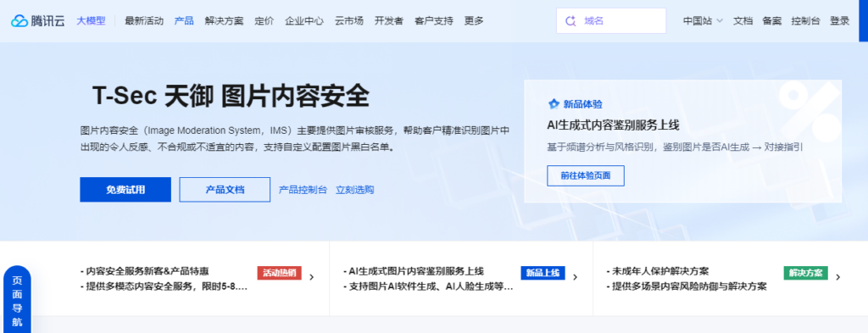This screenshot has height=333, width=868.
Task: Click the search icon in 域名 box
Action: tap(570, 21)
